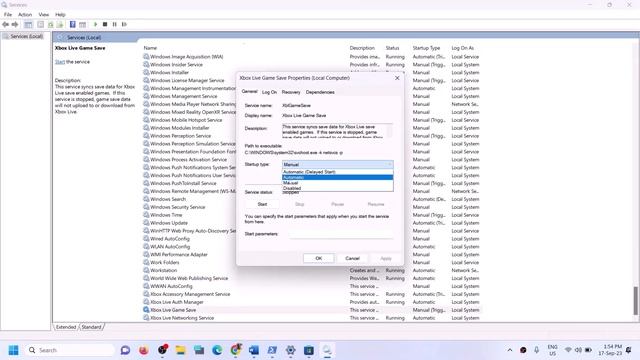Open the View menu
Image resolution: width=640 pixels, height=360 pixels.
point(44,15)
